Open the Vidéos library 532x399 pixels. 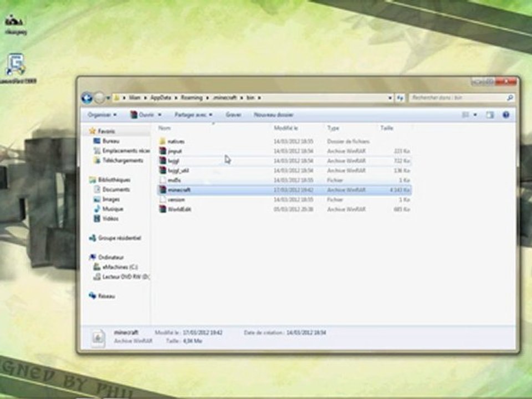click(110, 218)
